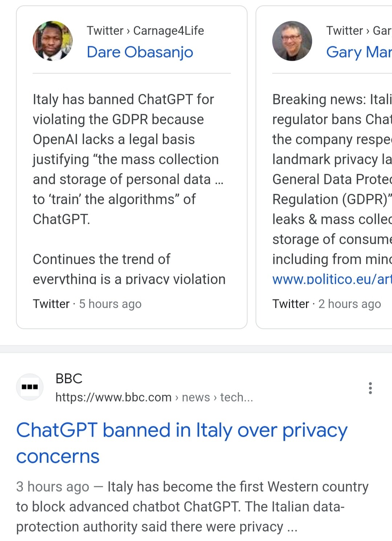
Task: Tap the bbc.com news tech URL breadcrumb
Action: click(x=154, y=397)
